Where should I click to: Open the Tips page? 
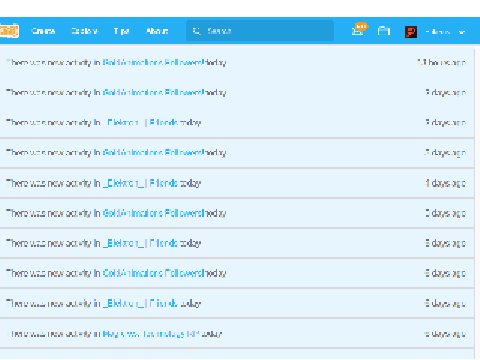121,31
